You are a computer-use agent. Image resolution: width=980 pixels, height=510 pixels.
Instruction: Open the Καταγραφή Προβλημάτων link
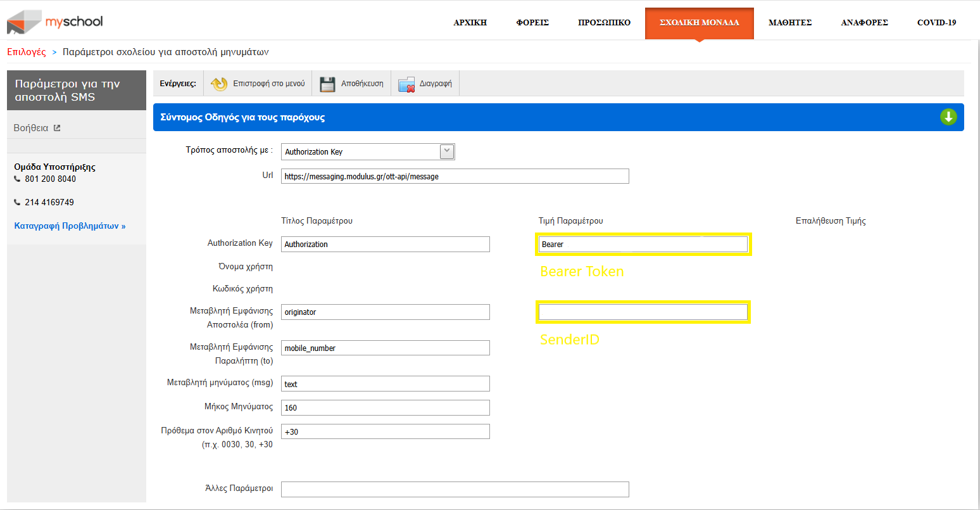[x=70, y=226]
